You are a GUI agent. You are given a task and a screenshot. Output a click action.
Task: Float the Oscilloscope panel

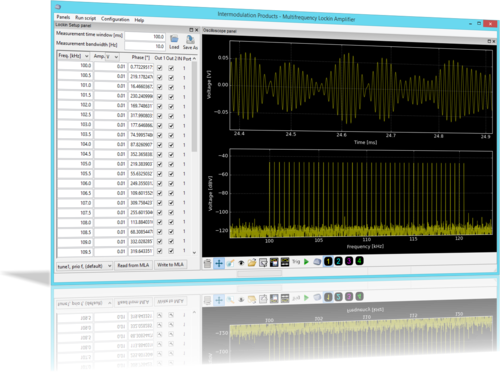click(489, 41)
